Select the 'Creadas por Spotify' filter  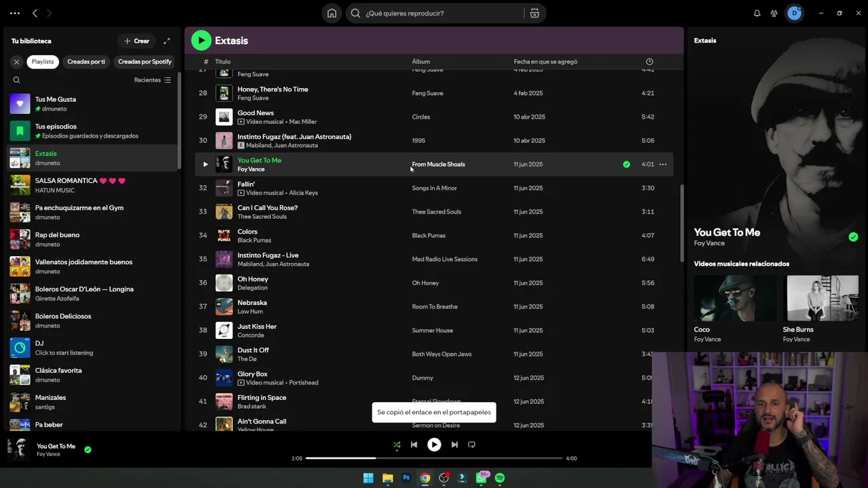pyautogui.click(x=144, y=62)
